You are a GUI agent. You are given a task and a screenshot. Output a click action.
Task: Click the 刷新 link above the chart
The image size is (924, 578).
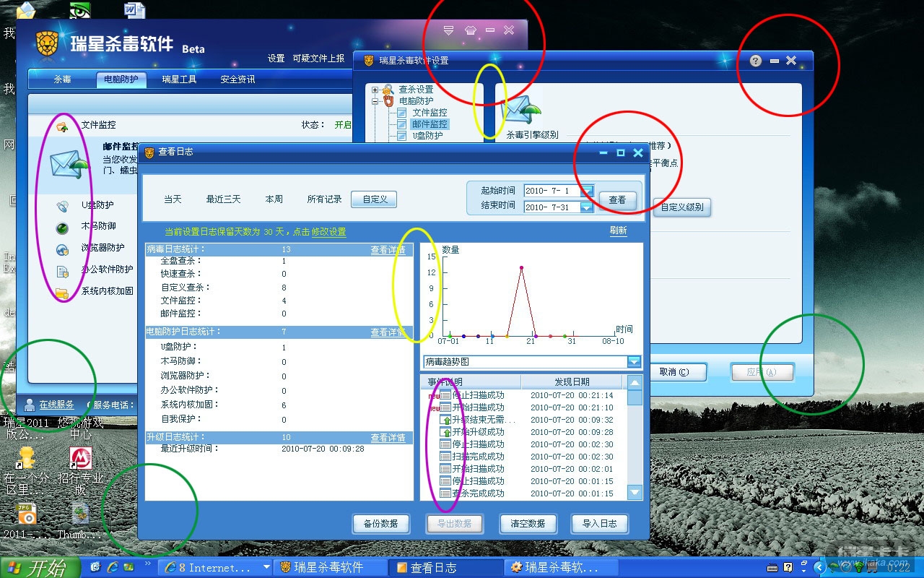point(618,231)
